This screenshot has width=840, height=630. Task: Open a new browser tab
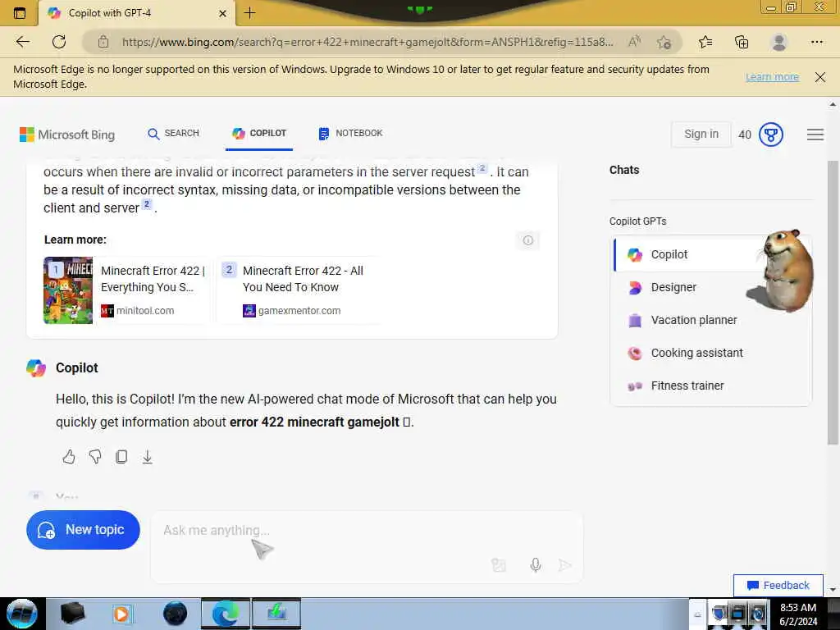pyautogui.click(x=249, y=13)
